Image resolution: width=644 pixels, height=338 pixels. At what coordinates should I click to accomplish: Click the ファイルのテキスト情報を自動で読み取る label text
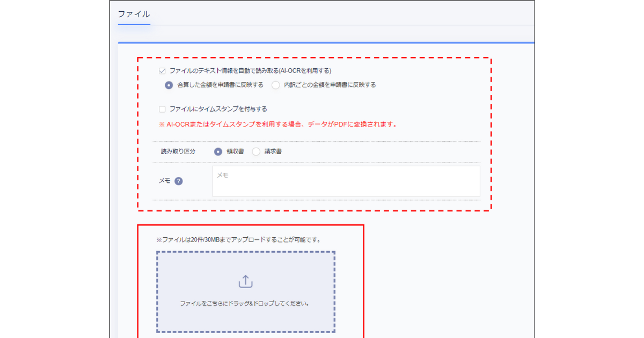click(250, 70)
